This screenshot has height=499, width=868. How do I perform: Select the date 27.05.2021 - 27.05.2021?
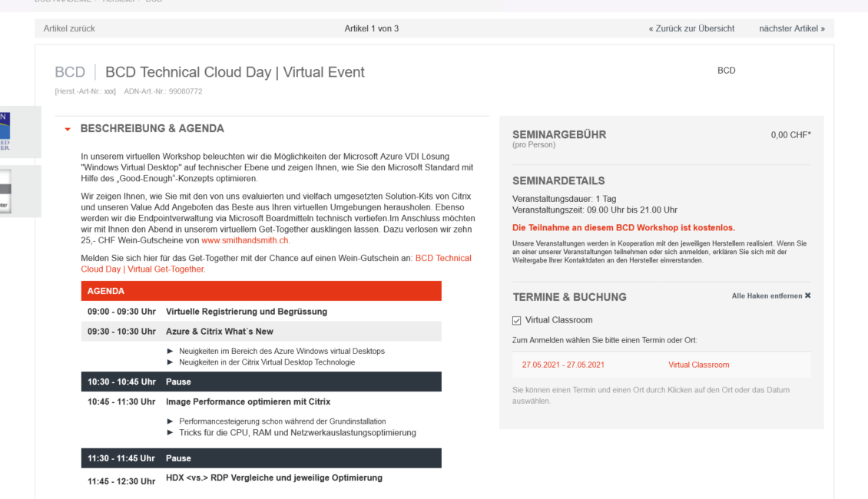(563, 365)
